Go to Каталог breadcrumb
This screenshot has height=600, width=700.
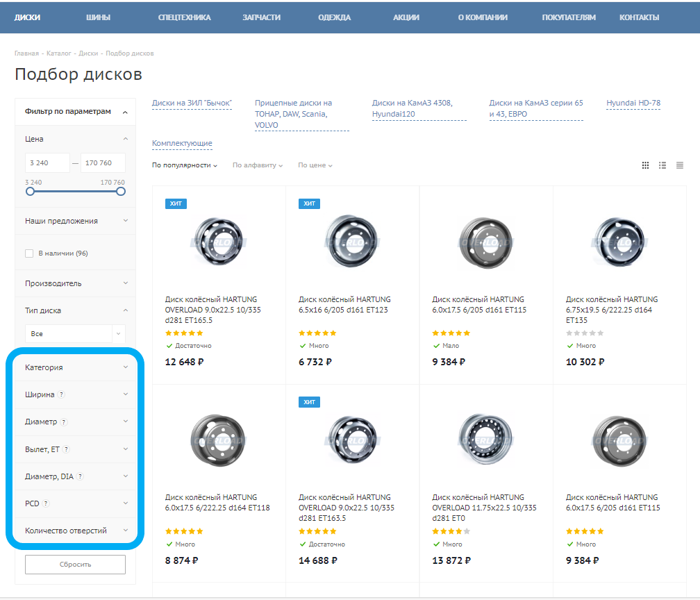[59, 53]
